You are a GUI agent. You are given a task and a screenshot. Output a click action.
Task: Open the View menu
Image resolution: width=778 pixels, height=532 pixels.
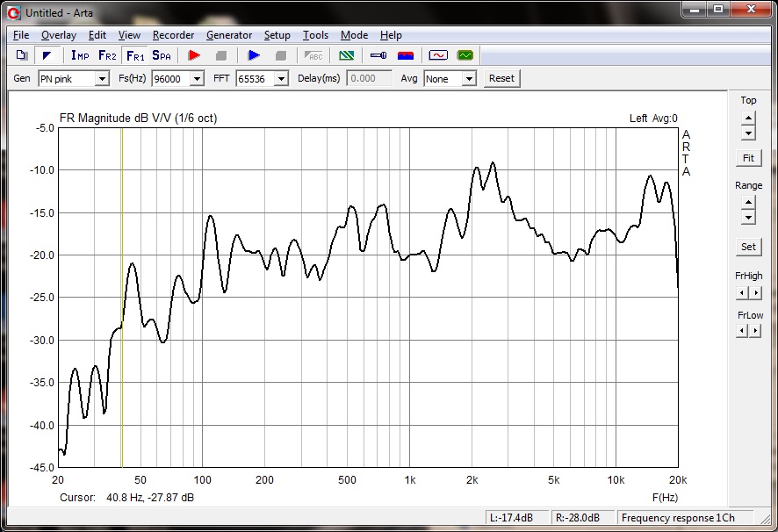point(129,35)
